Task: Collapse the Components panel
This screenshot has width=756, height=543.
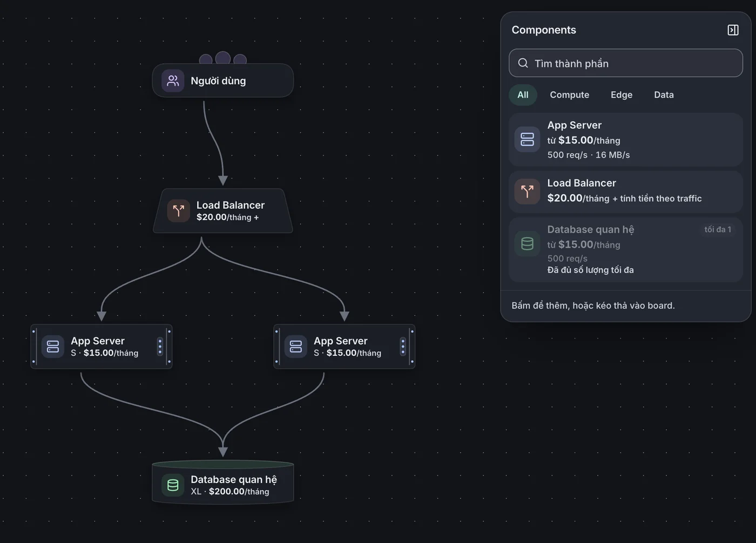Action: click(733, 30)
